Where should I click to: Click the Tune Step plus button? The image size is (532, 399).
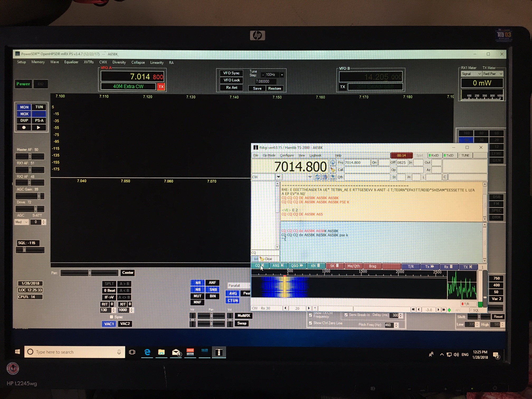tap(282, 75)
